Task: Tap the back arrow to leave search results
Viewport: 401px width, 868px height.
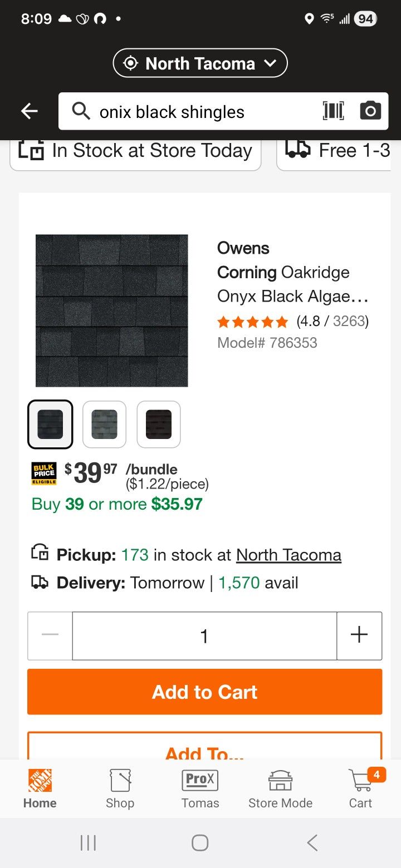Action: click(x=29, y=111)
